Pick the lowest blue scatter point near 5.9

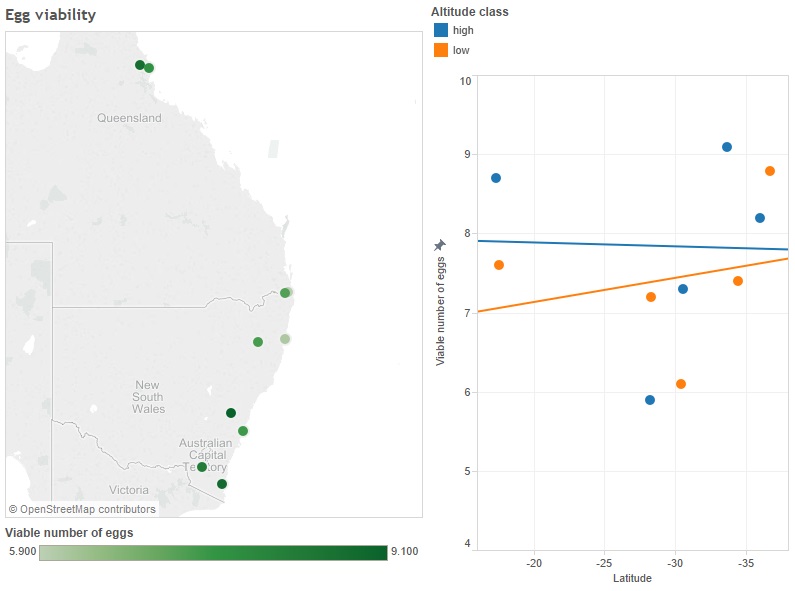pyautogui.click(x=650, y=400)
